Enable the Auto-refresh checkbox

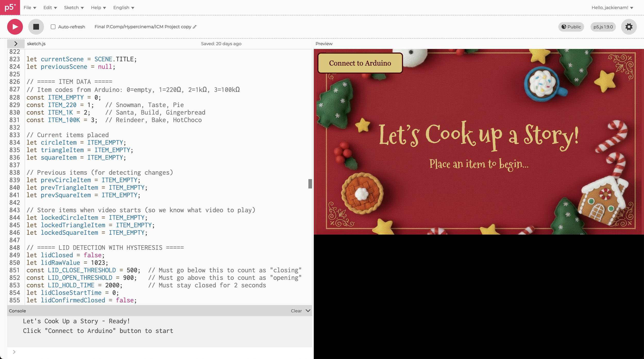click(53, 27)
